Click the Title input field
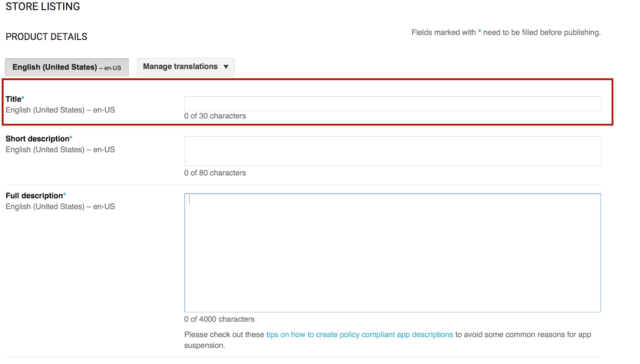The width and height of the screenshot is (640, 364). [392, 103]
